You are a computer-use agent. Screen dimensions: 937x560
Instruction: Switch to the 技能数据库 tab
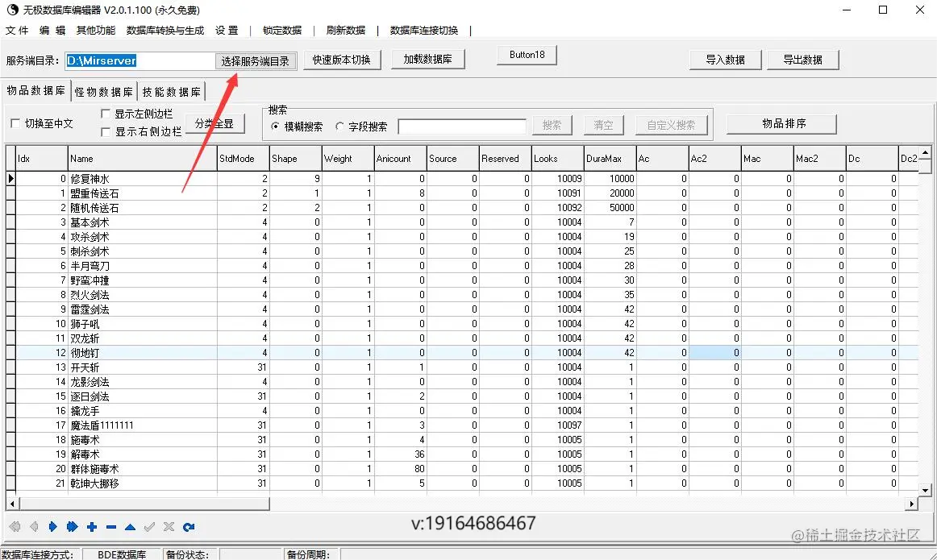click(170, 91)
